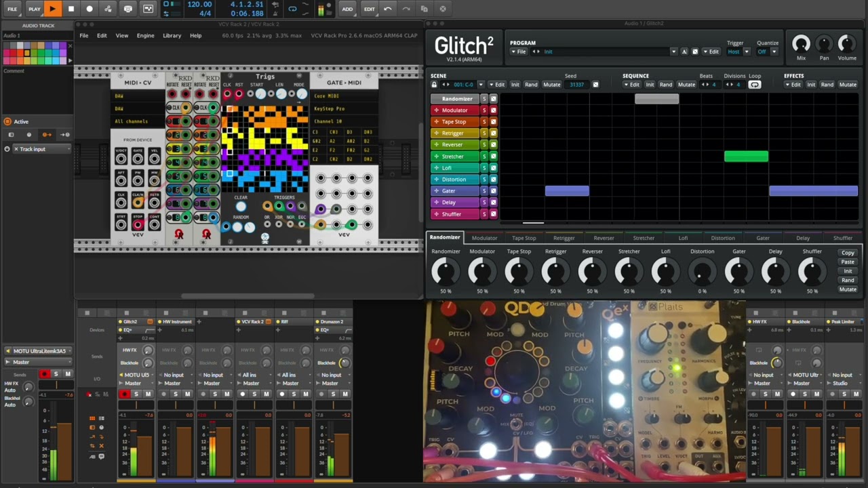Click randomize dice on Retrigger lane

[x=494, y=134]
